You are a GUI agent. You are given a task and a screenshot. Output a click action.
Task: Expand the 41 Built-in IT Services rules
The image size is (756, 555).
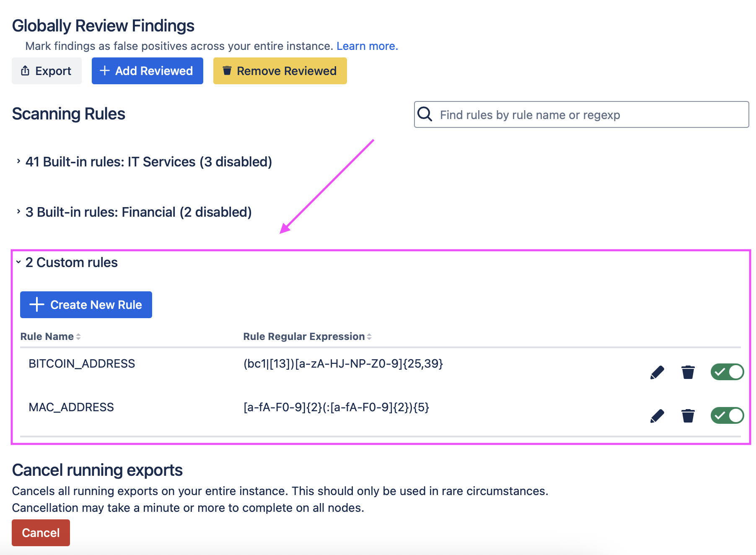click(18, 161)
